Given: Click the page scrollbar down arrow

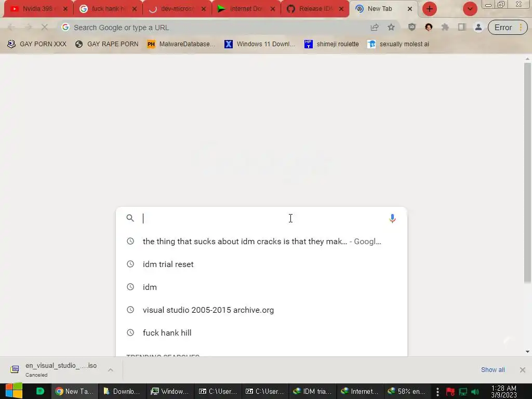Looking at the screenshot, I should click(527, 352).
